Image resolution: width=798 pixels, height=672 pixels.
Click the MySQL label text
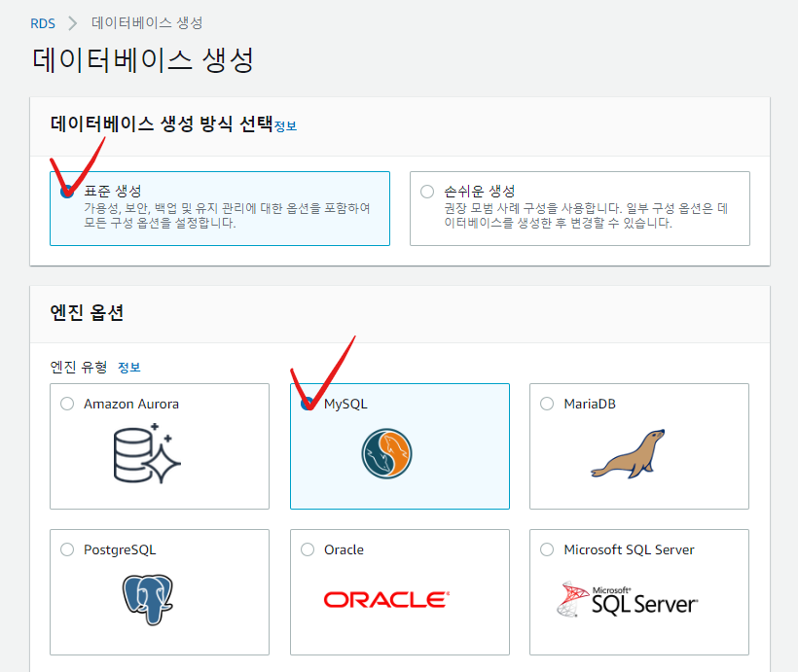click(x=345, y=404)
